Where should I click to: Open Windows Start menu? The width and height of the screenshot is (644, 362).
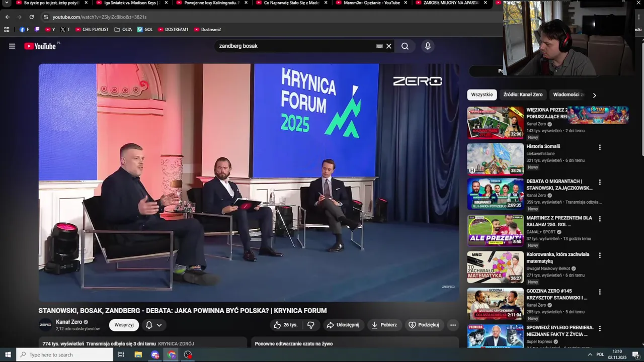(8, 354)
